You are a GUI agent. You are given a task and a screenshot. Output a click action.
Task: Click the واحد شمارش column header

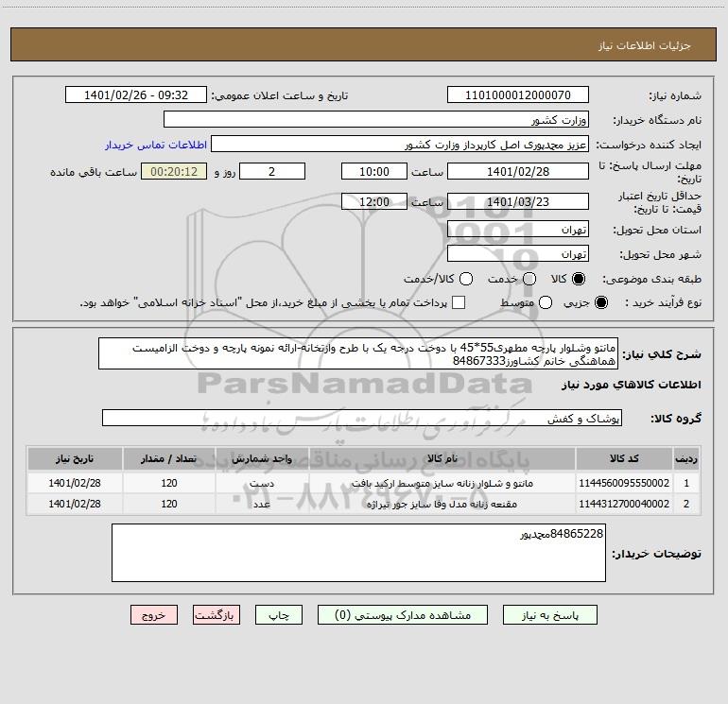[262, 458]
